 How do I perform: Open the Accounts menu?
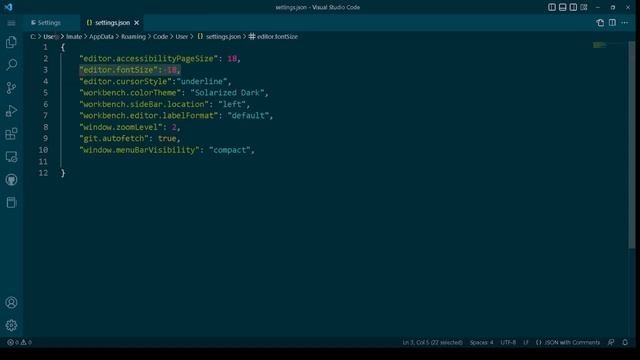point(11,302)
